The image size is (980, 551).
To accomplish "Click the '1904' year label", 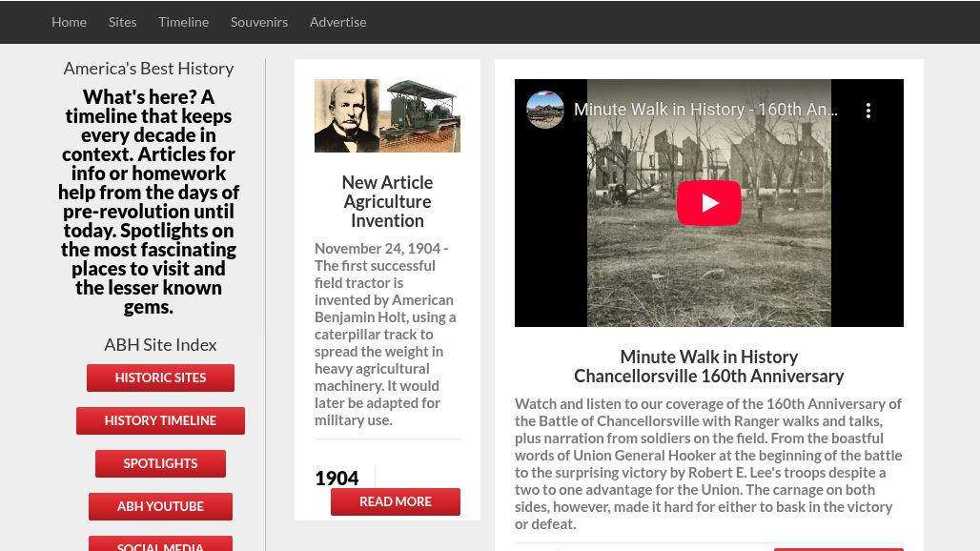I will click(337, 478).
